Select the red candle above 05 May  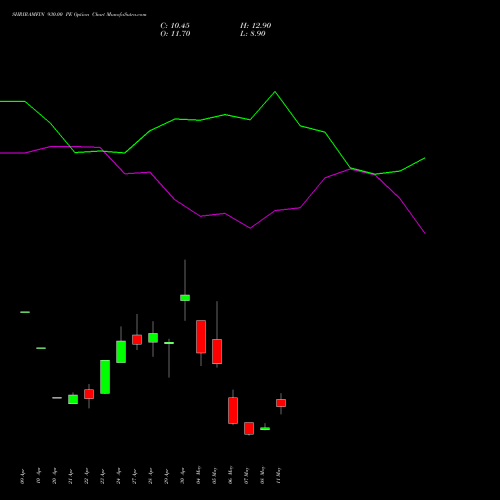click(217, 351)
